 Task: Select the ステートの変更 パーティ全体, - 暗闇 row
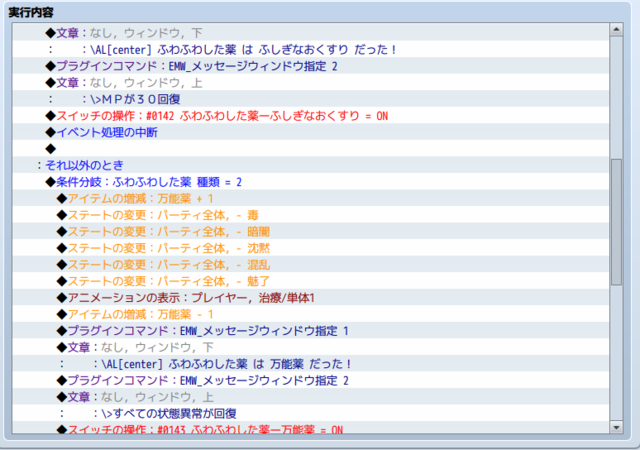[311, 232]
